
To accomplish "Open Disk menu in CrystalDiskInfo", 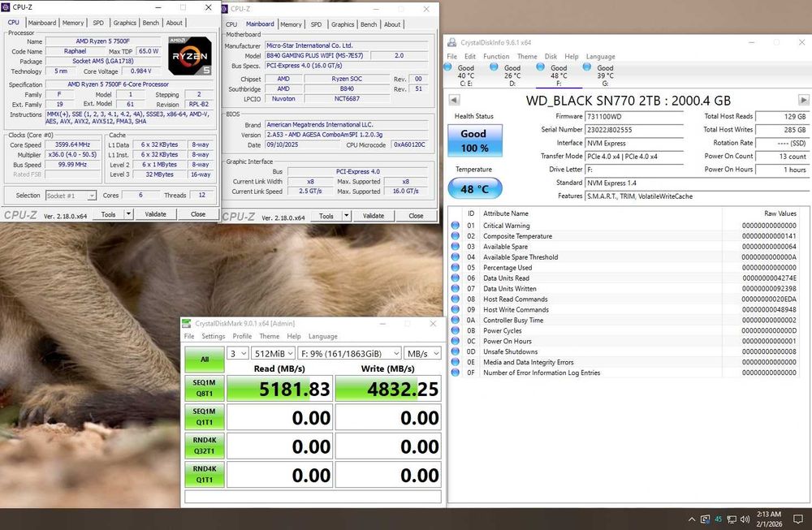I will [x=551, y=57].
